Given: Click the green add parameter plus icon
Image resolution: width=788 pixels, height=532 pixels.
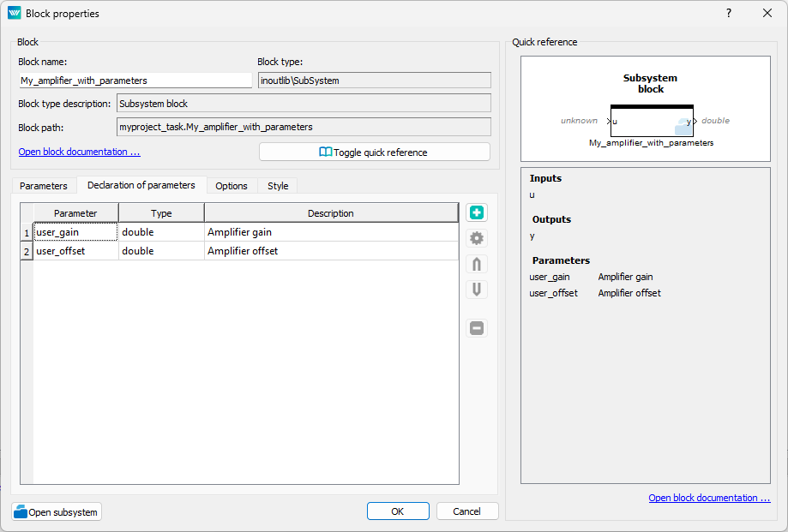Looking at the screenshot, I should pos(477,212).
